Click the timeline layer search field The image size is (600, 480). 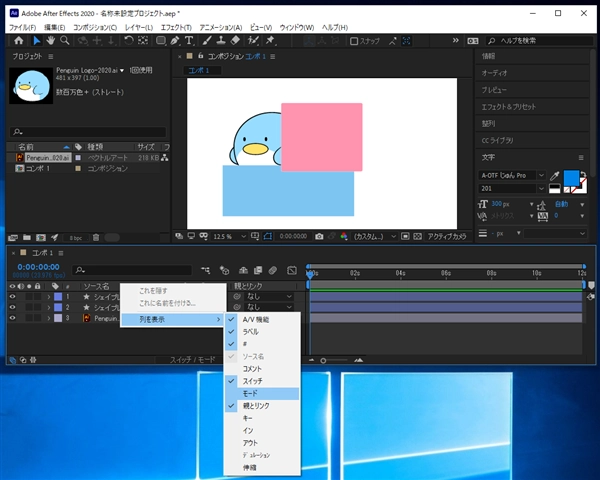132,270
